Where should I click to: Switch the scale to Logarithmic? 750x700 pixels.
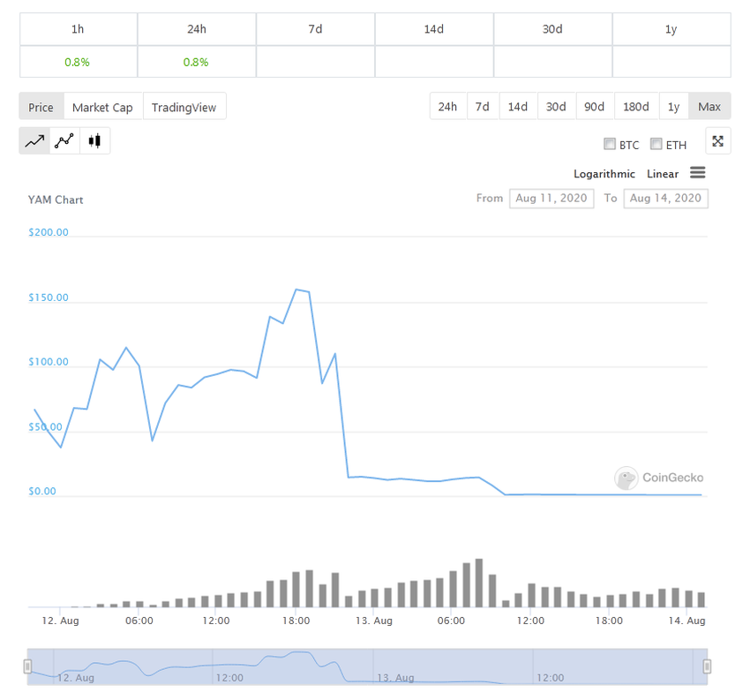pos(604,174)
